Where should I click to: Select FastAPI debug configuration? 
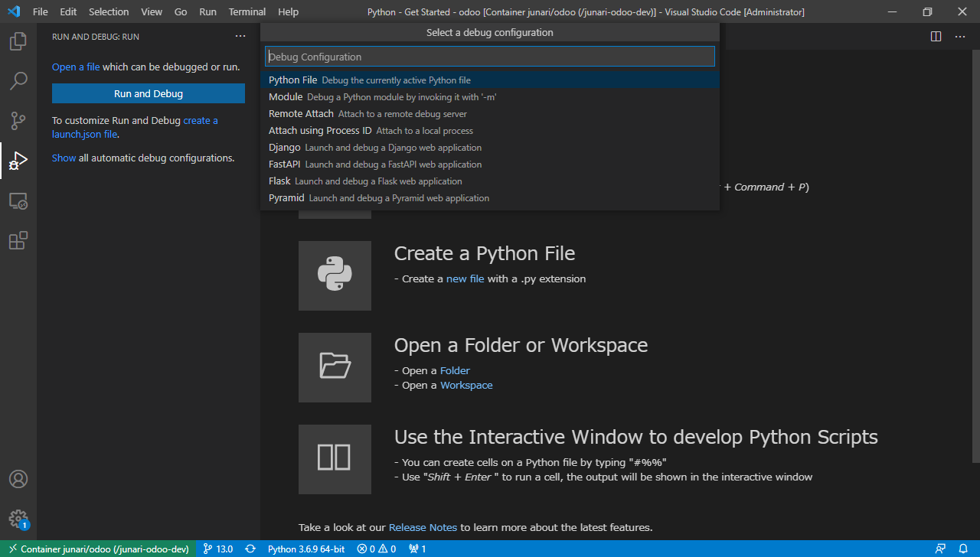coord(490,164)
